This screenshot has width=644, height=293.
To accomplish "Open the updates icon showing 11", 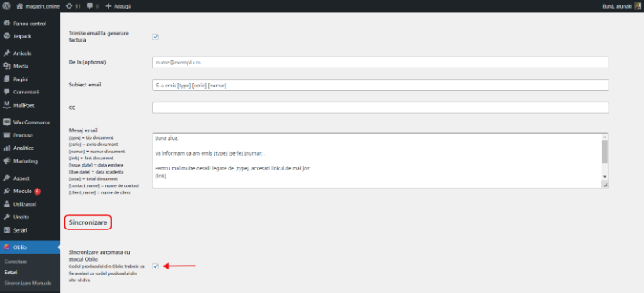I will [x=73, y=6].
